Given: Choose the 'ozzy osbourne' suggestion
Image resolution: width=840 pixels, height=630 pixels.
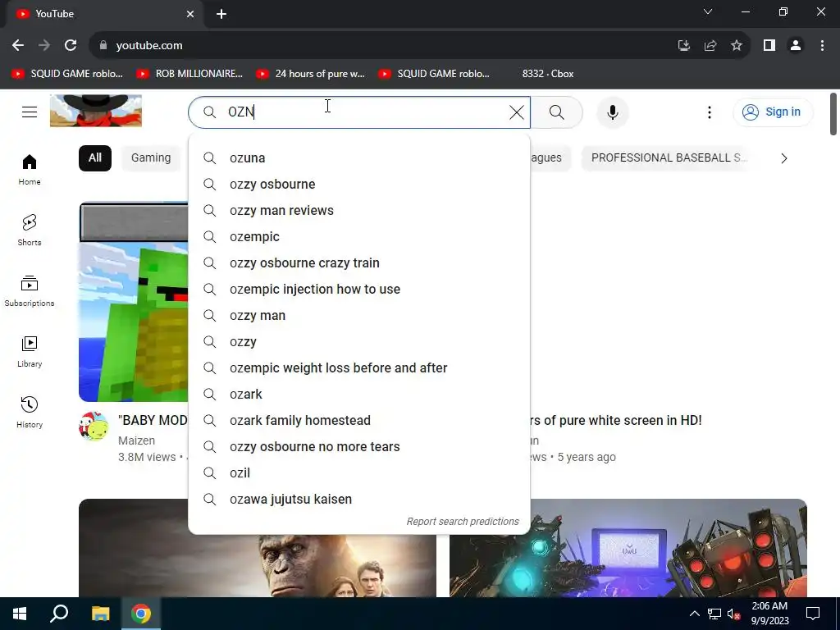Looking at the screenshot, I should 359,185.
